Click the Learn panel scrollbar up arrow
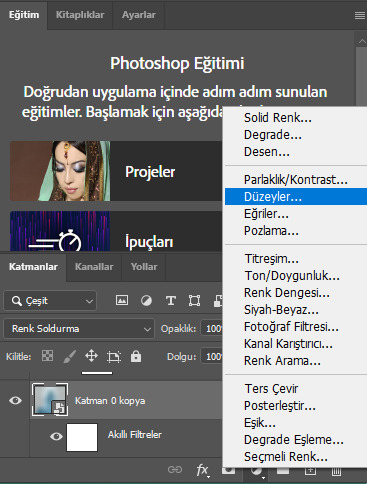Viewport: 367px width, 484px height. click(362, 41)
